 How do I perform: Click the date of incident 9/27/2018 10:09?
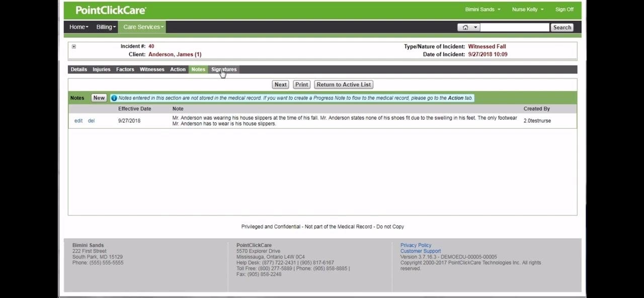(488, 54)
